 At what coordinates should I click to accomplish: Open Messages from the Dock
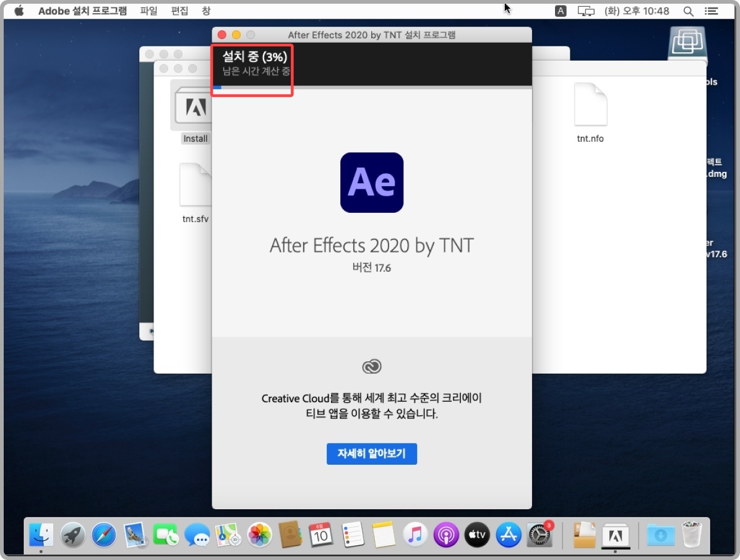[x=197, y=535]
